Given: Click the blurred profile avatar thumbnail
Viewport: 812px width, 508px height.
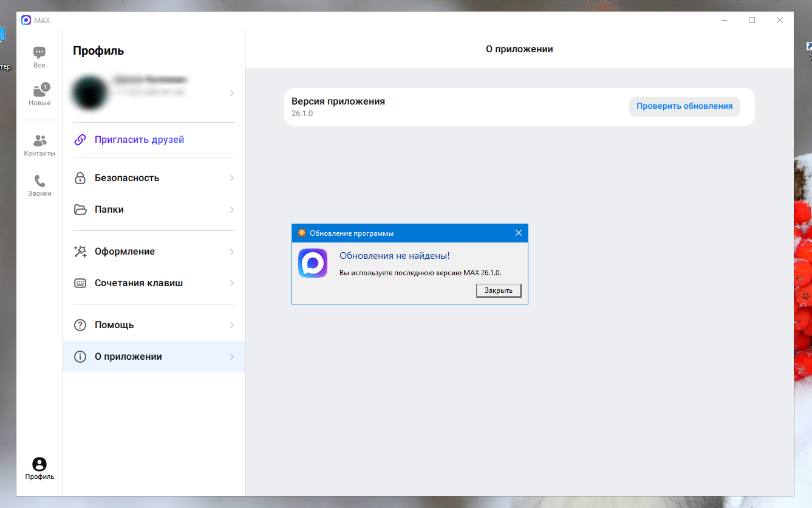Looking at the screenshot, I should 90,92.
